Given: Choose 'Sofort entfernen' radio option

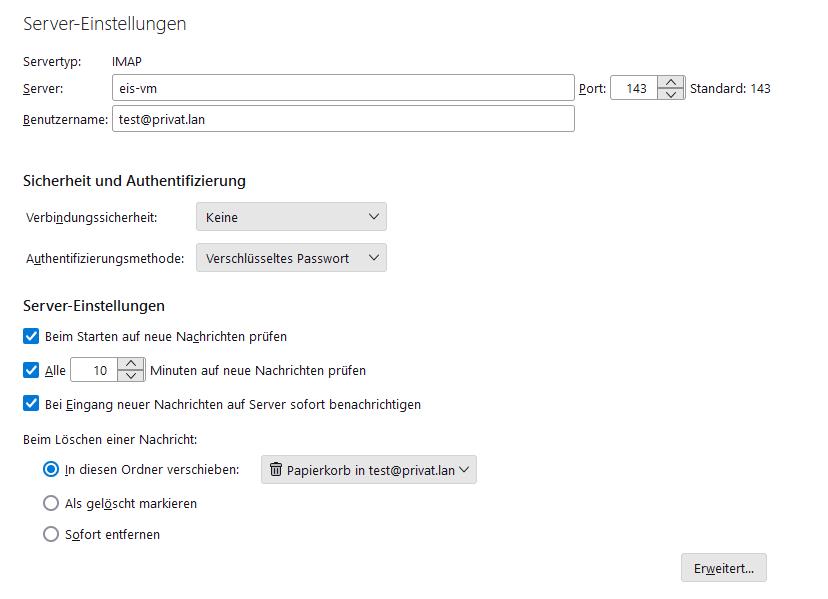Looking at the screenshot, I should pos(51,534).
